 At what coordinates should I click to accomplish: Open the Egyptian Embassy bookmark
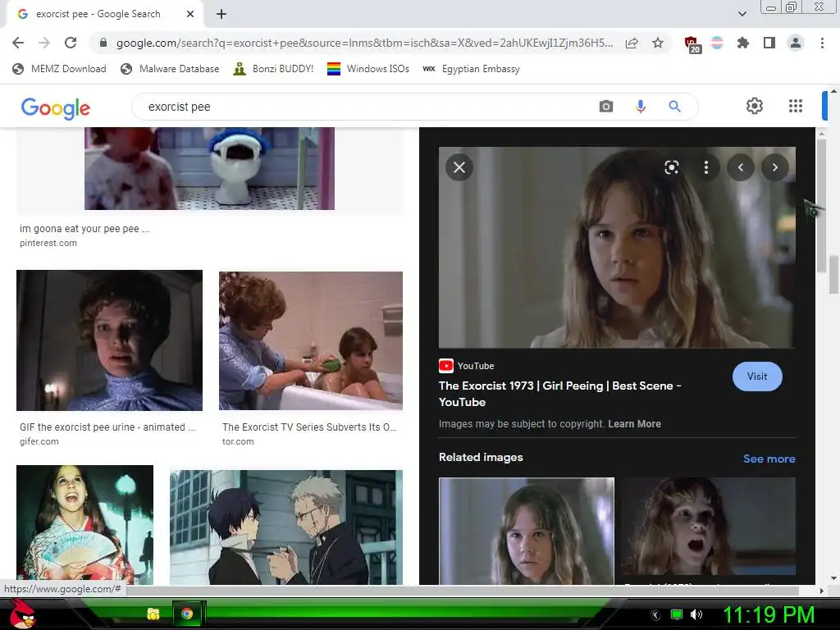471,69
